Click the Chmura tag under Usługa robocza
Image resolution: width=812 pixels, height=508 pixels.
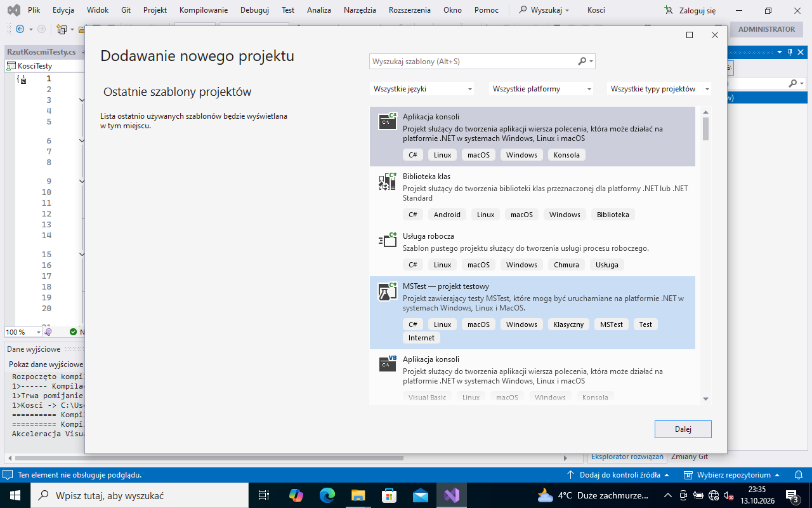pyautogui.click(x=566, y=265)
